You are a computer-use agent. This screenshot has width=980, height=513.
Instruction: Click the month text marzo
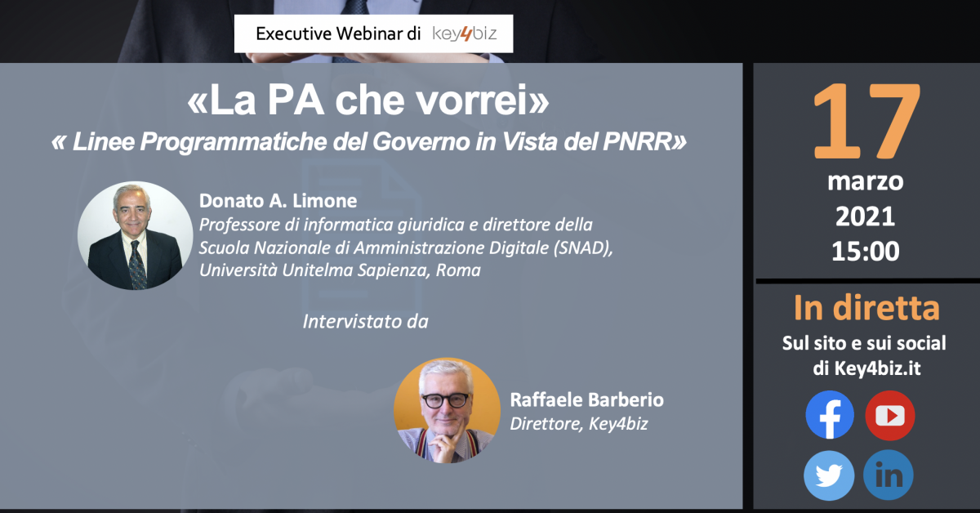coord(866,181)
